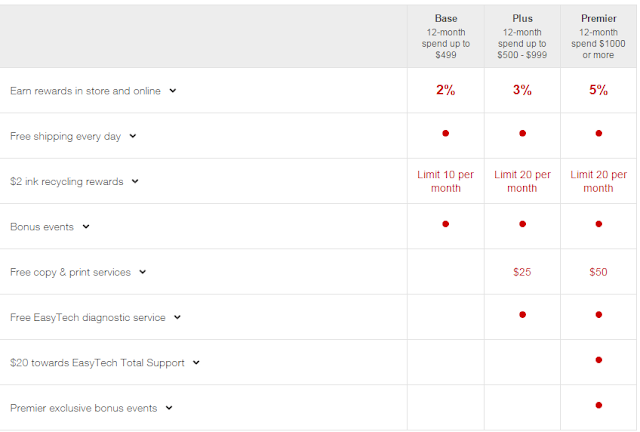Click the Base Limit 10 per month text
The height and width of the screenshot is (432, 640).
pos(445,181)
